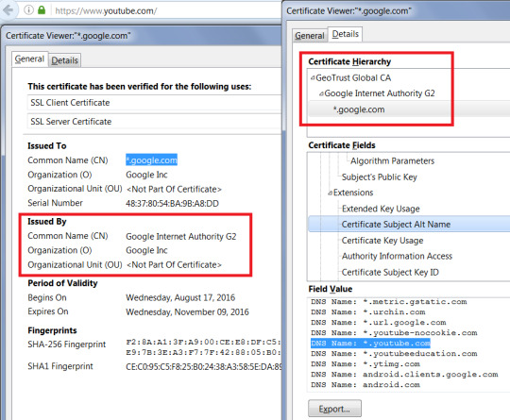Select Authority Information Access field
Viewport: 510px width, 420px height.
pyautogui.click(x=397, y=256)
